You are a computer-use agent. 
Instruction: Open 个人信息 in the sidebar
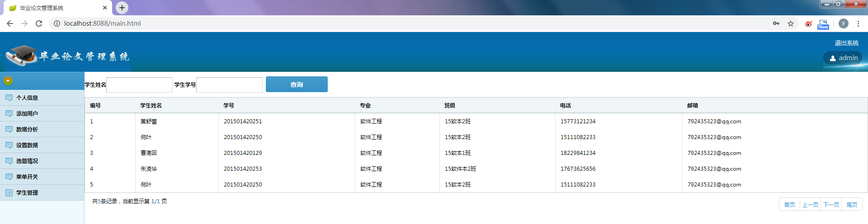pyautogui.click(x=27, y=98)
